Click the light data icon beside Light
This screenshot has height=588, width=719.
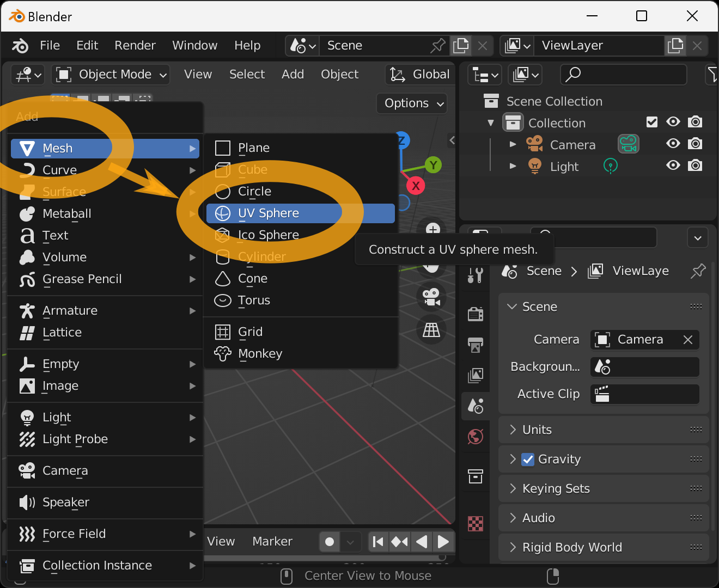(x=611, y=166)
